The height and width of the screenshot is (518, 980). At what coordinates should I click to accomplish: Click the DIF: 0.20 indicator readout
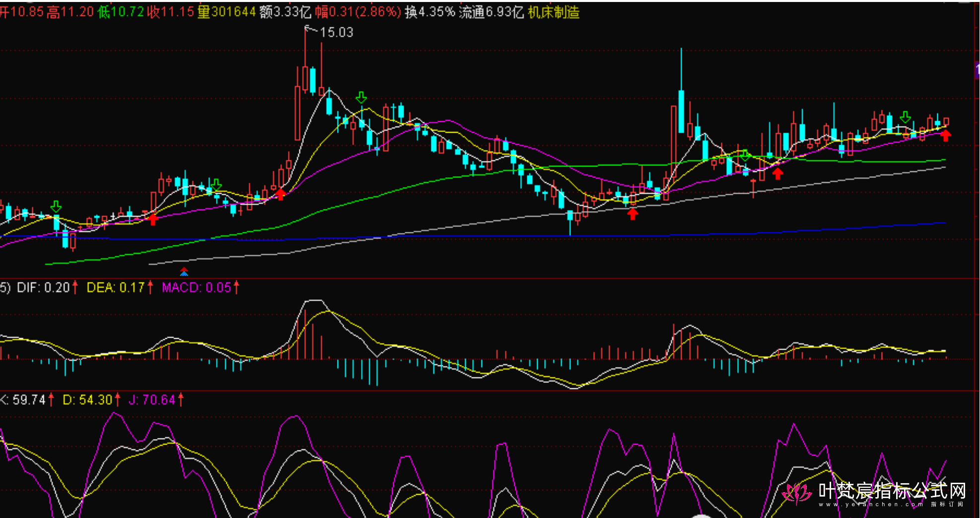pyautogui.click(x=47, y=288)
